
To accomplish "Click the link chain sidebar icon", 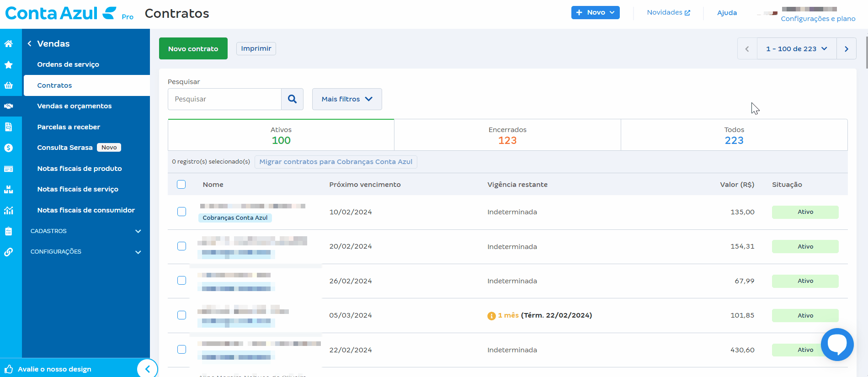I will [x=9, y=252].
